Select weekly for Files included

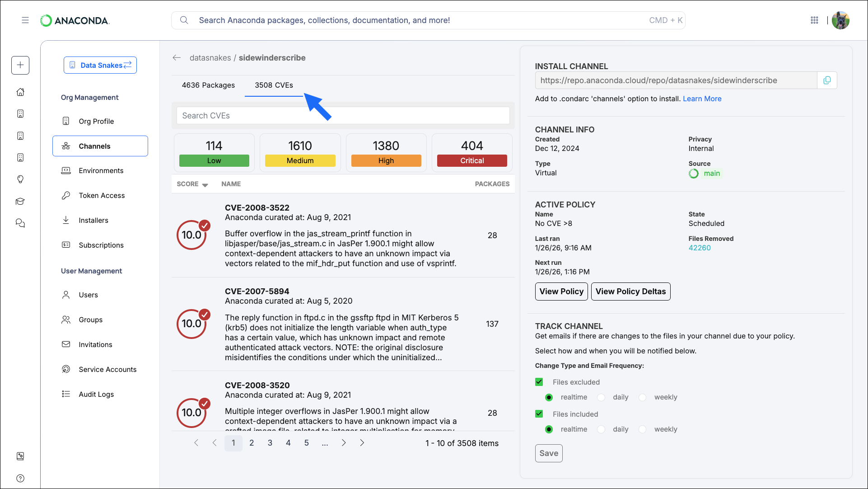(643, 429)
